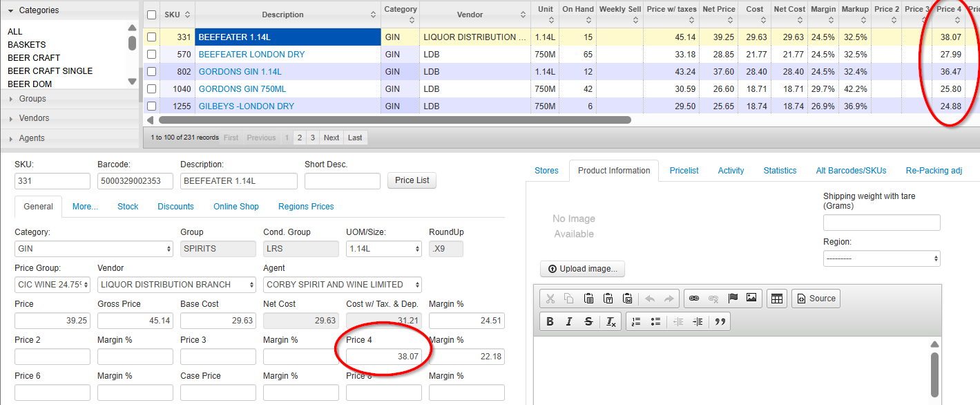Insert an anchor with the flag icon
Viewport: 980px width, 405px height.
tap(733, 299)
